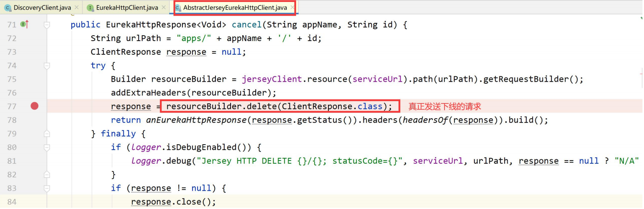
Task: Close the DiscoveryClient.java tab
Action: (77, 7)
